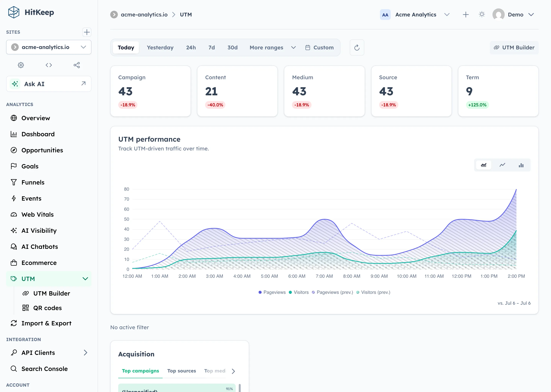Open the More ranges dropdown

(x=273, y=47)
